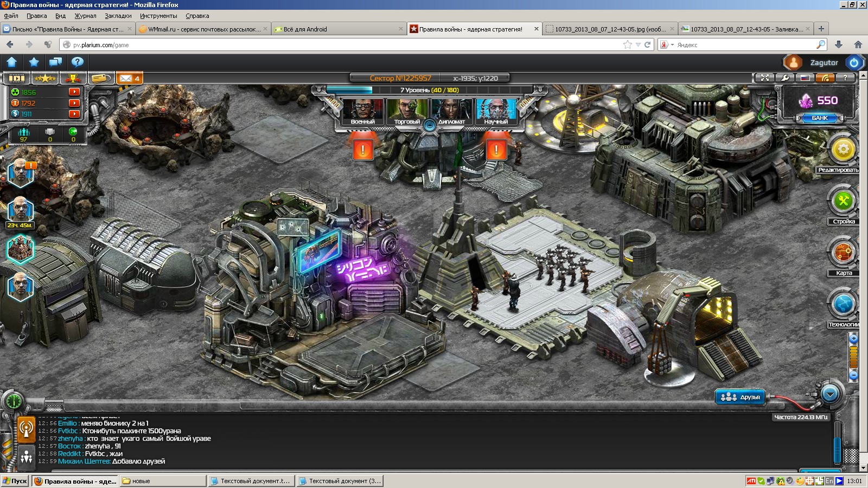Select the Научный advisor portrait

[x=496, y=112]
